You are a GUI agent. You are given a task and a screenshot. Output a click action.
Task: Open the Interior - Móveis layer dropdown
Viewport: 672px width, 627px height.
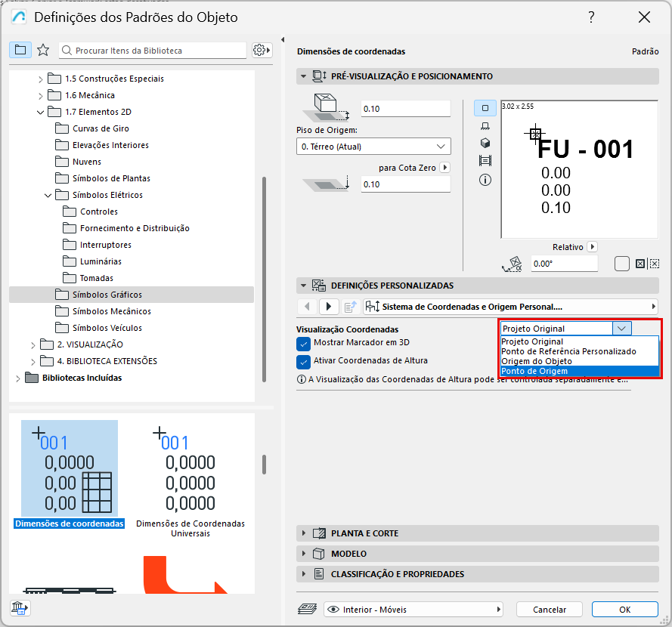[413, 610]
